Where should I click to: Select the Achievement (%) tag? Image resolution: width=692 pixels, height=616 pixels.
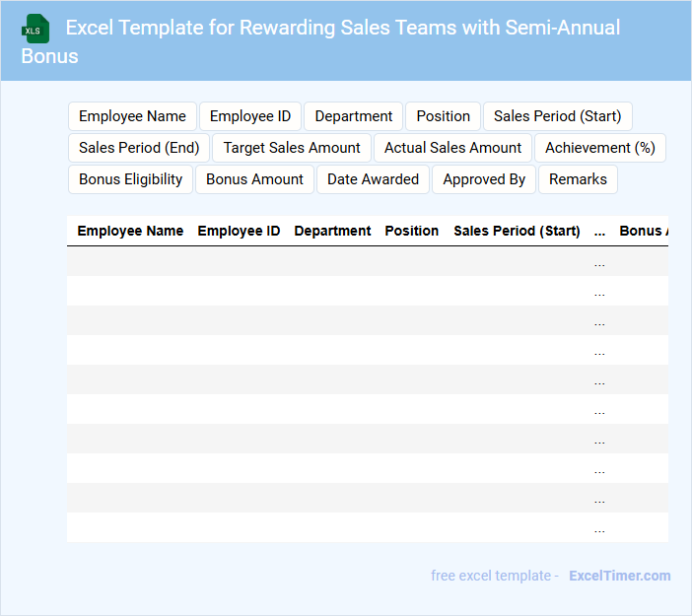pos(599,148)
